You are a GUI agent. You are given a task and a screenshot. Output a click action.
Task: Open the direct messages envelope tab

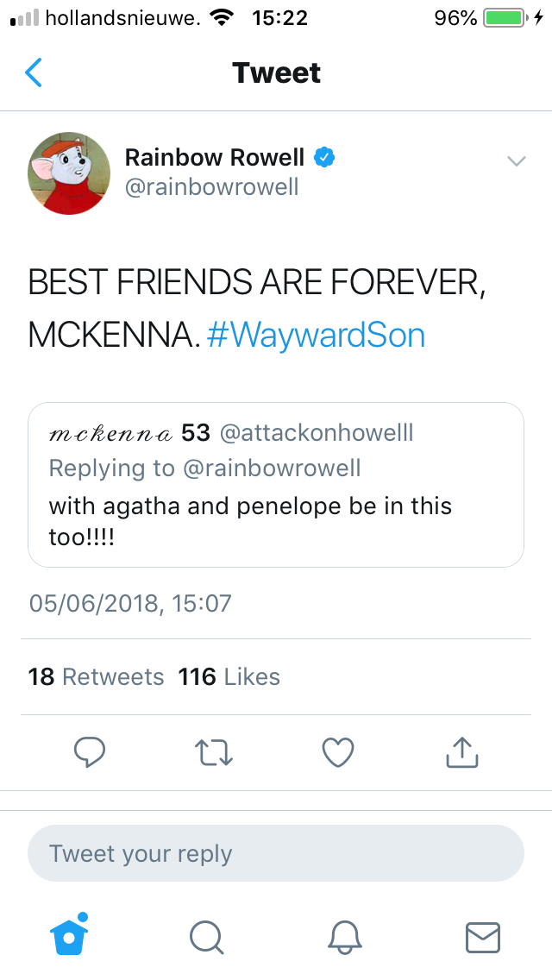tap(482, 936)
